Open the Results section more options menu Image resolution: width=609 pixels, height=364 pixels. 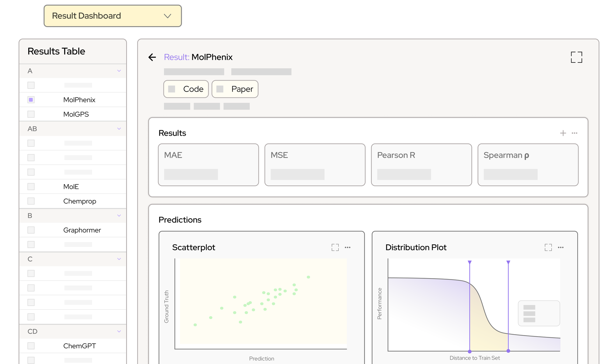(x=575, y=133)
